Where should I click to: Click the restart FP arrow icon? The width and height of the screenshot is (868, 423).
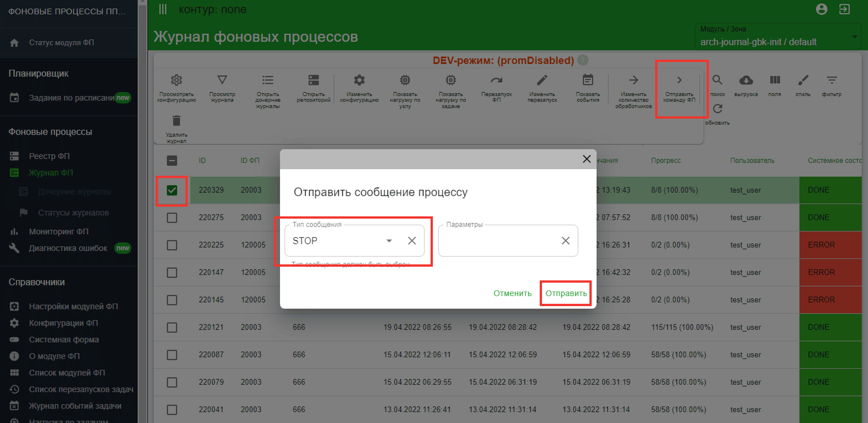(496, 81)
